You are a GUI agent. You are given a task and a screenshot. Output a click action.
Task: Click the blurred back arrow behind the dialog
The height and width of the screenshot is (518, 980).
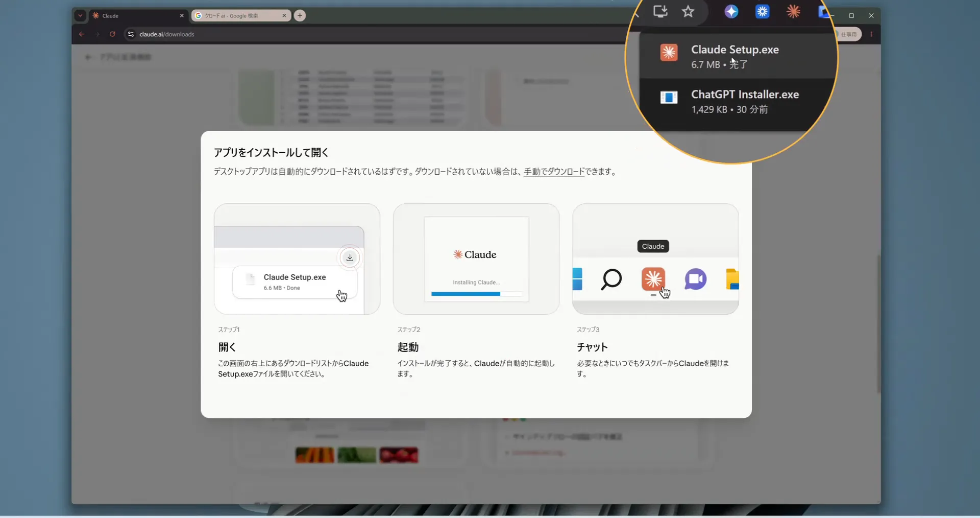point(88,57)
